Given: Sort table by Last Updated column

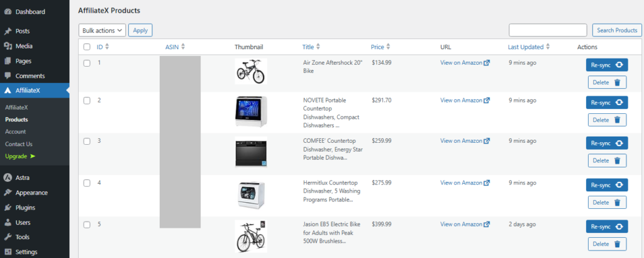Looking at the screenshot, I should [x=529, y=47].
